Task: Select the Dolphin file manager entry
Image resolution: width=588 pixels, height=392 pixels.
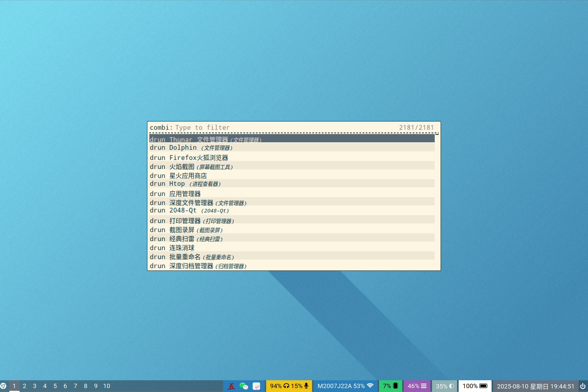Action: (292, 148)
